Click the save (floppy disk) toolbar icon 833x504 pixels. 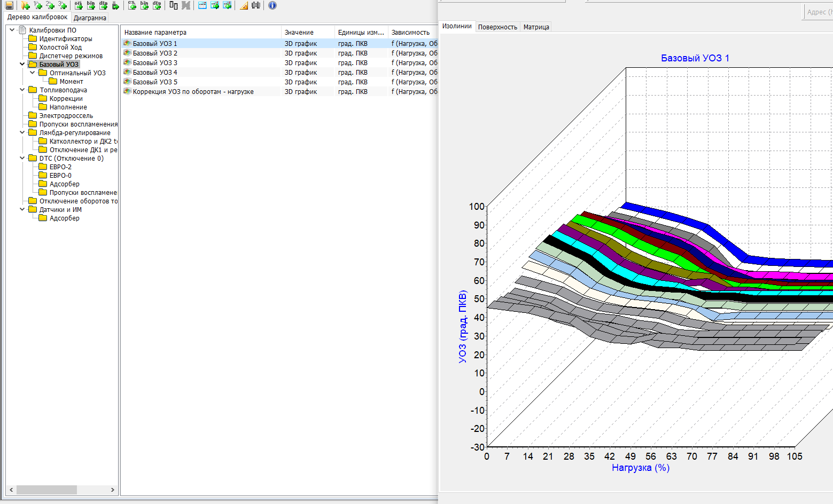pos(9,5)
